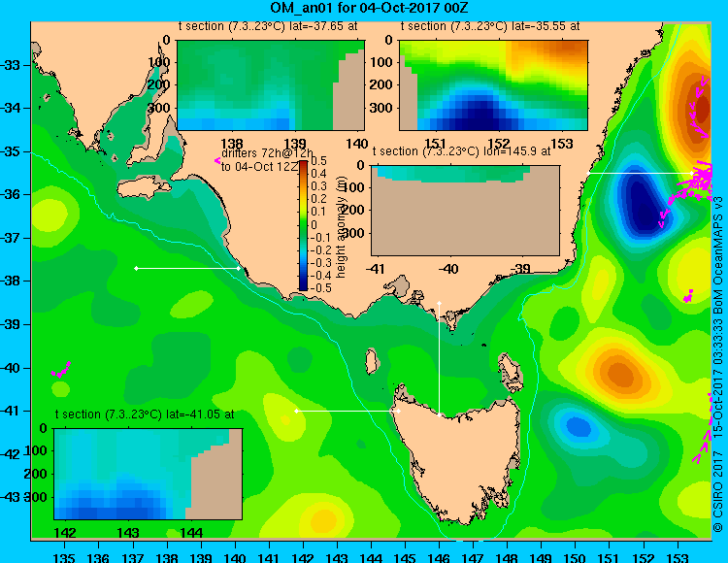Viewport: 728px width, 563px height.
Task: Click the "-34" latitude label on the main axis
Action: click(10, 108)
